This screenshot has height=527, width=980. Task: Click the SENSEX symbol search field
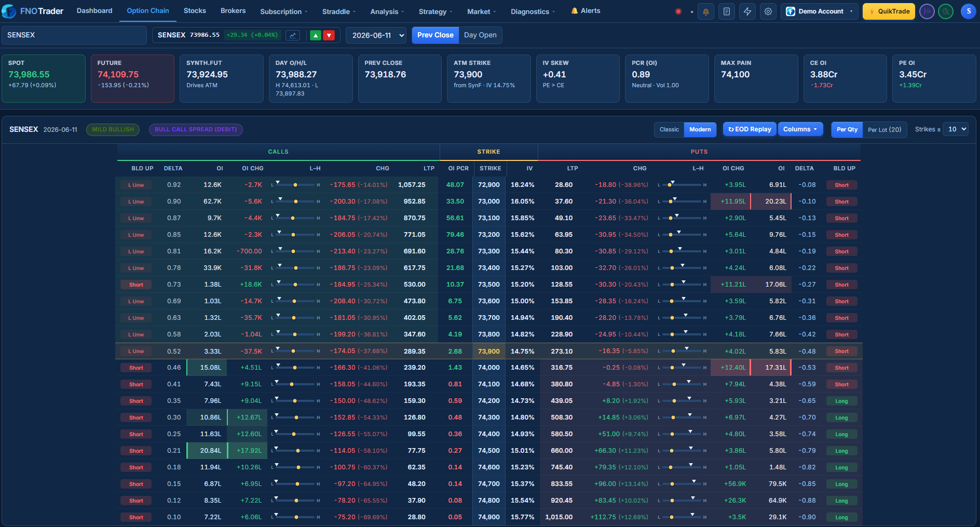tap(74, 35)
